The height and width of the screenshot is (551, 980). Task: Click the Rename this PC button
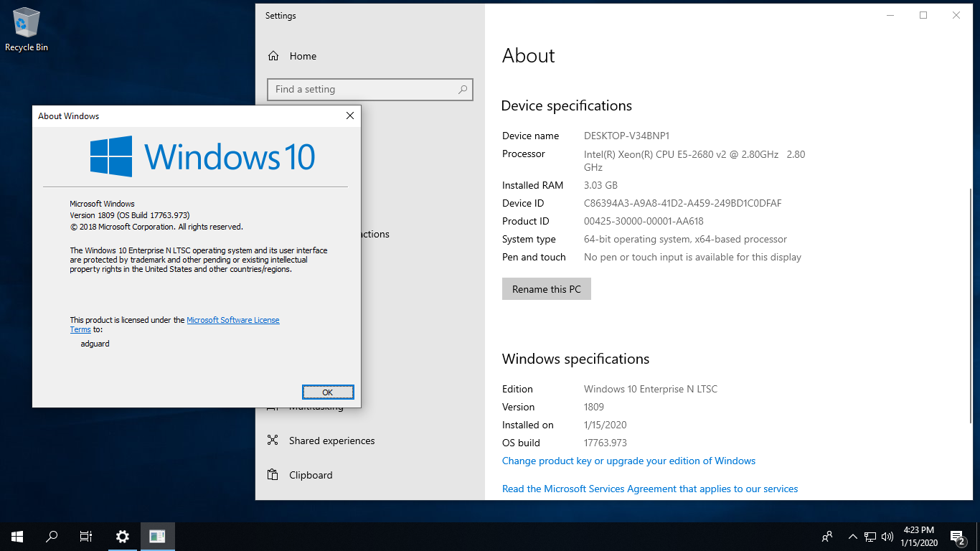click(x=547, y=289)
